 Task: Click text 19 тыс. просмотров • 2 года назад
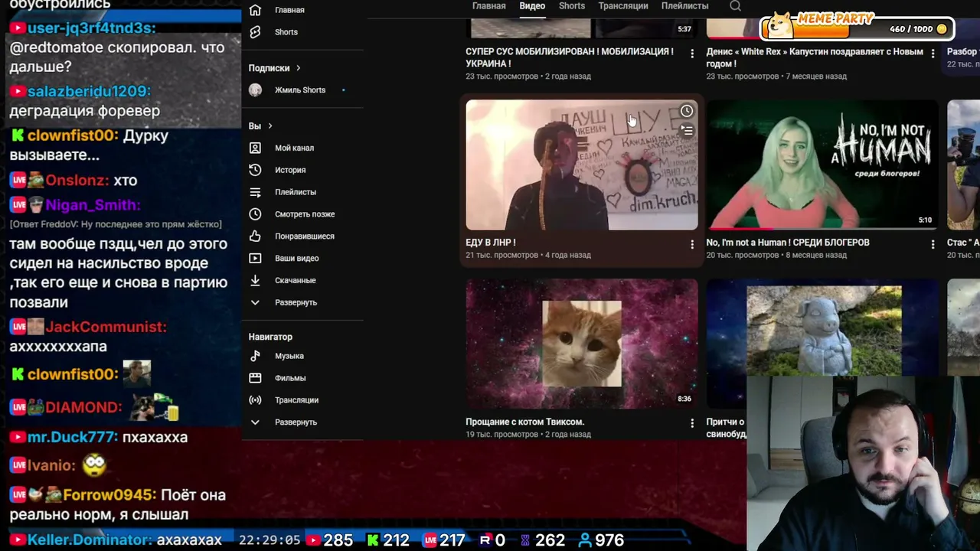point(528,435)
